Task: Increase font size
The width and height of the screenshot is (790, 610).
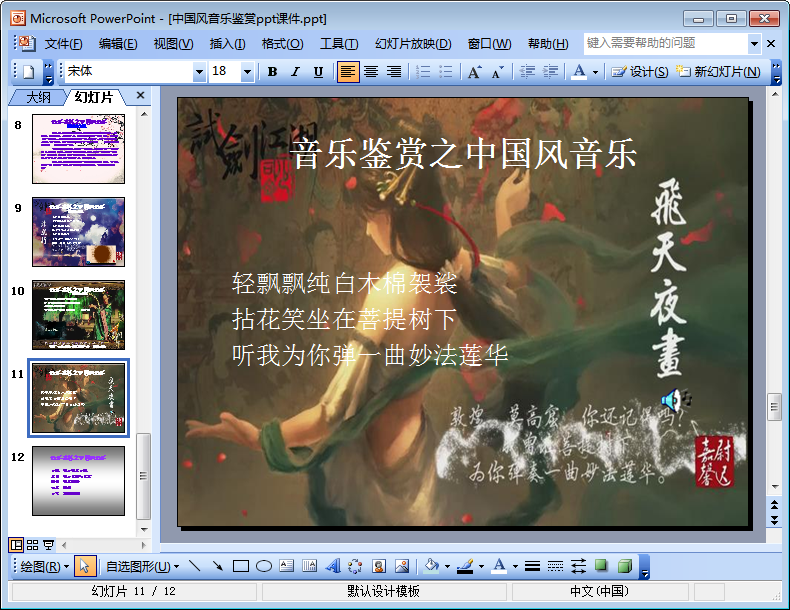Action: click(x=474, y=72)
